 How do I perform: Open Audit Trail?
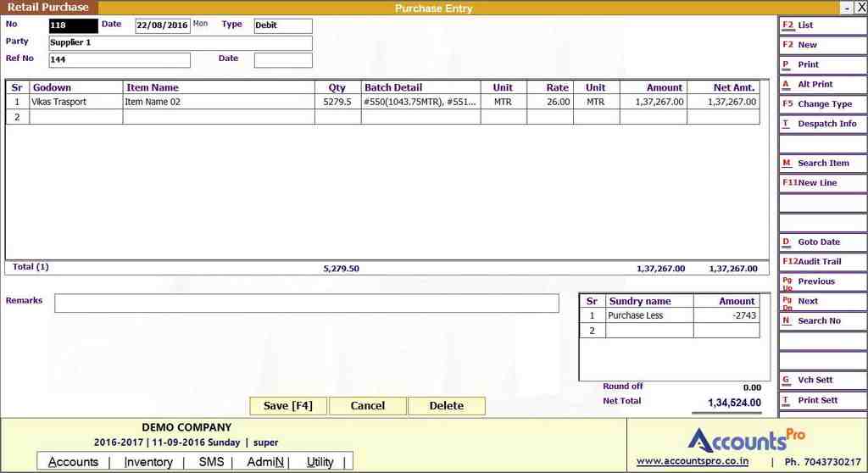click(821, 262)
